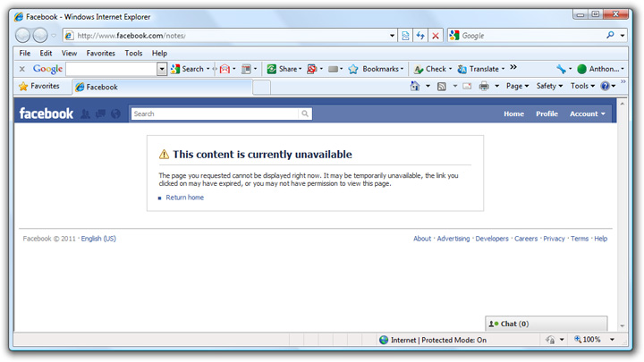The height and width of the screenshot is (362, 644).
Task: Click the Back navigation button
Action: click(22, 36)
